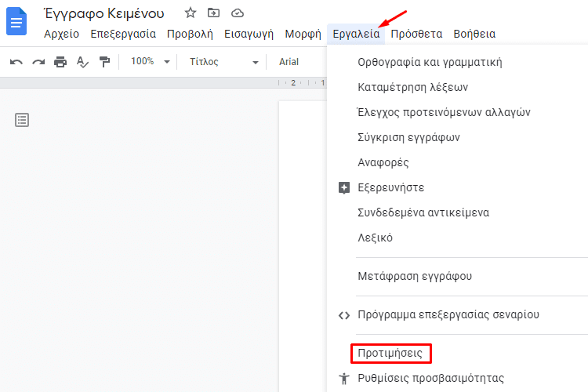Image resolution: width=588 pixels, height=392 pixels.
Task: Run spell check from the toolbar
Action: tap(82, 62)
